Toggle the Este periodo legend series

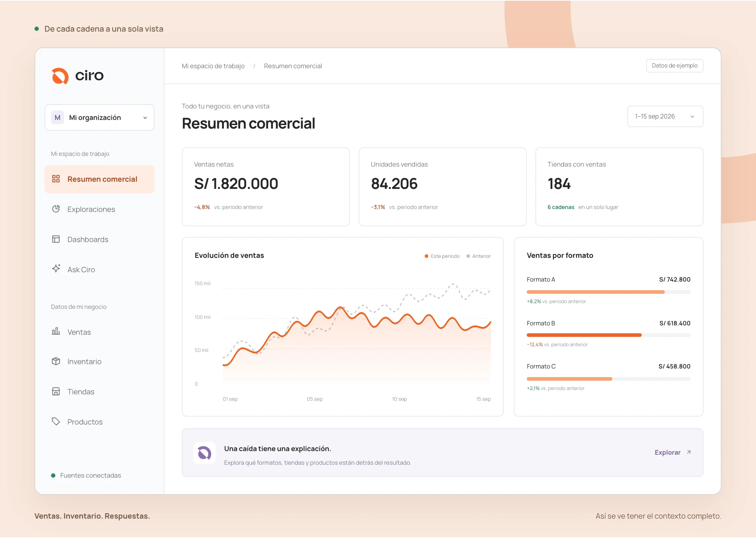click(442, 256)
